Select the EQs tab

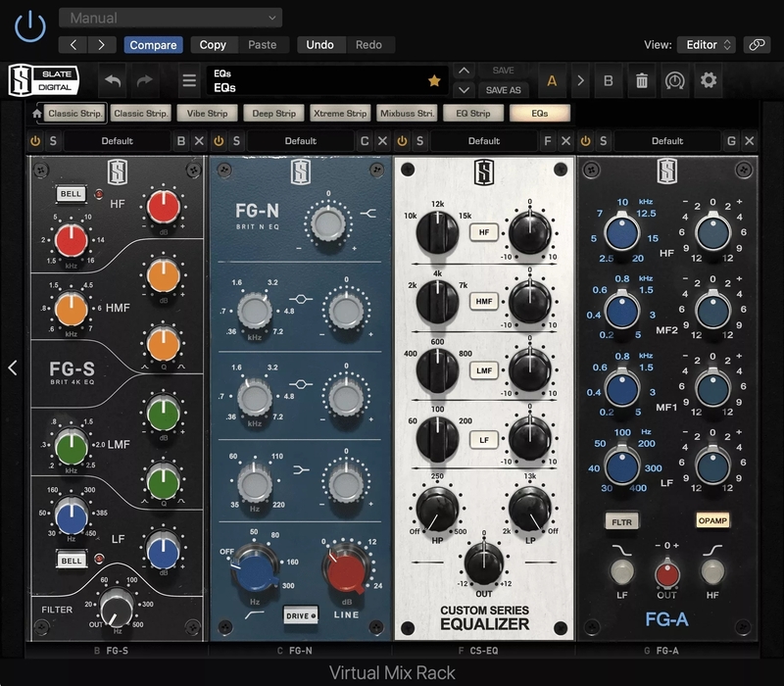point(540,114)
